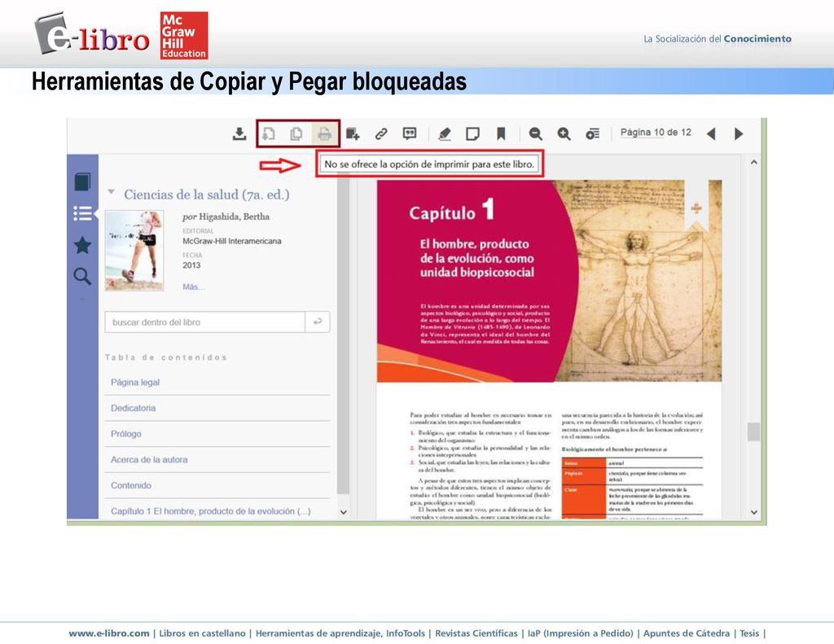Click the 'buscar dentro del libro' search field
This screenshot has height=644, width=834.
[204, 322]
